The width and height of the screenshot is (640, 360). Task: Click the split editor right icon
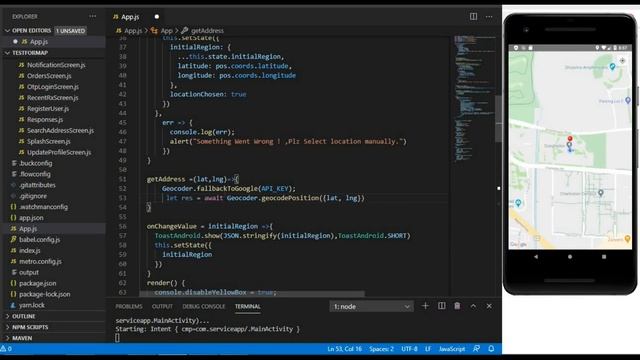coord(473,17)
